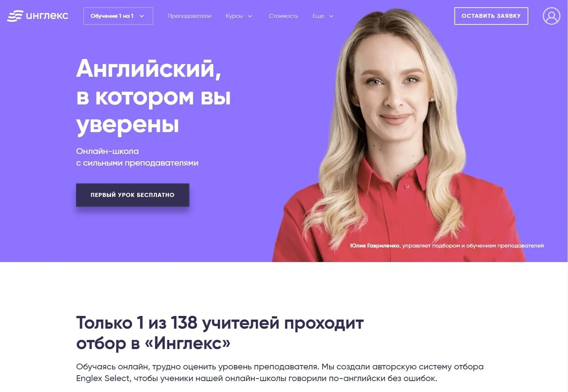This screenshot has width=568, height=392.
Task: Expand the Курсы menu
Action: pos(239,16)
